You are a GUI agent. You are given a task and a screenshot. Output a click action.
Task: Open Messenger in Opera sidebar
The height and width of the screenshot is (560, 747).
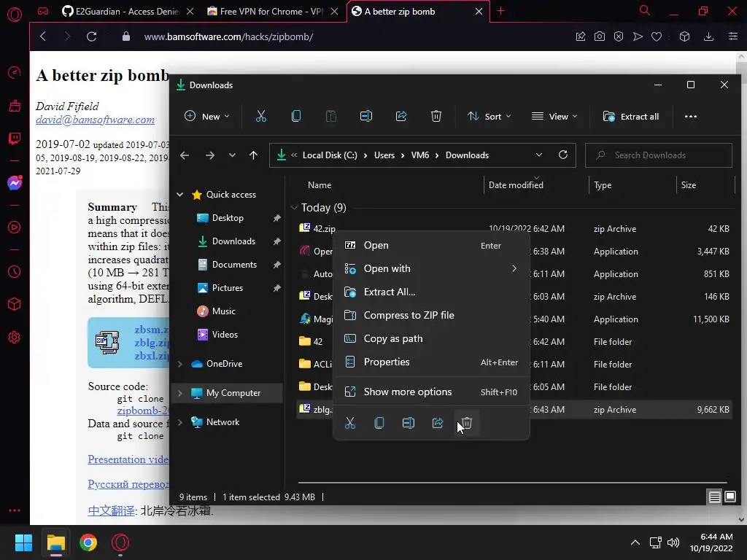15,183
